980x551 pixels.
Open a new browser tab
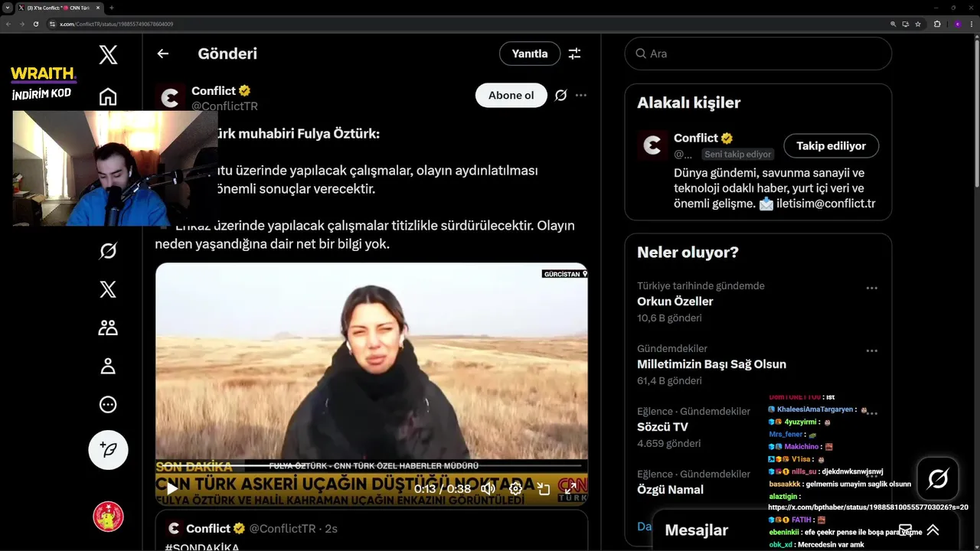tap(111, 8)
